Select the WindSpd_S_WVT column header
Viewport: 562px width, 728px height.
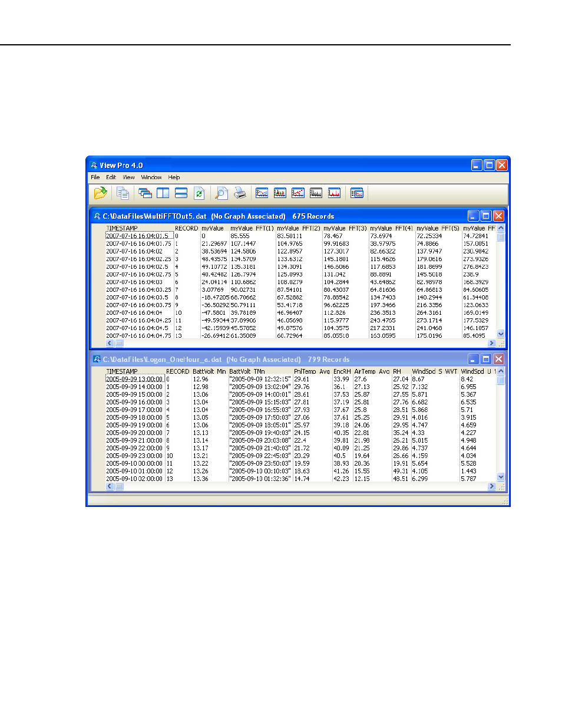pyautogui.click(x=435, y=371)
